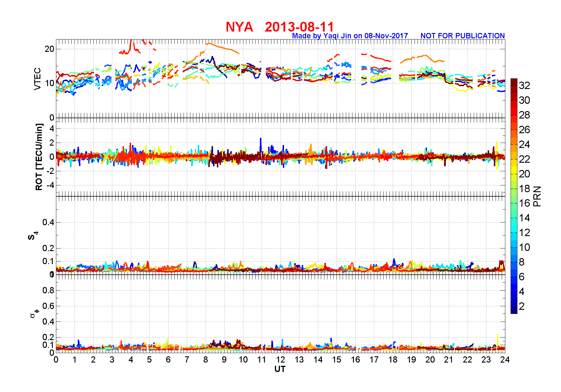Image resolution: width=561 pixels, height=392 pixels.
Task: Click x-axis tick label 24
Action: tap(505, 360)
